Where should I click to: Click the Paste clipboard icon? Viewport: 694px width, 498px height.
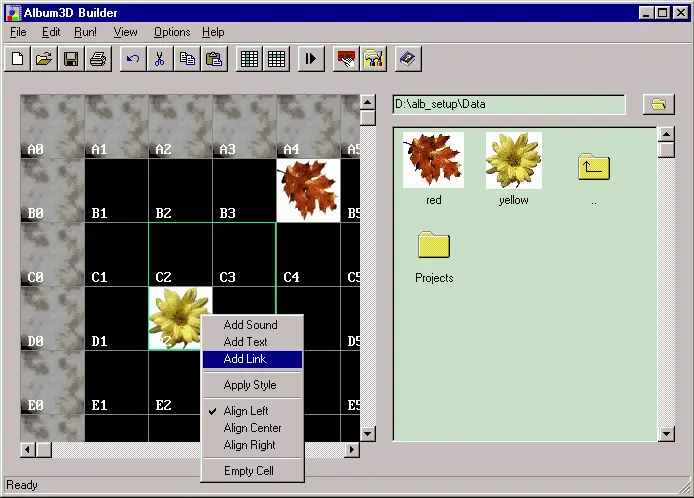tap(214, 58)
